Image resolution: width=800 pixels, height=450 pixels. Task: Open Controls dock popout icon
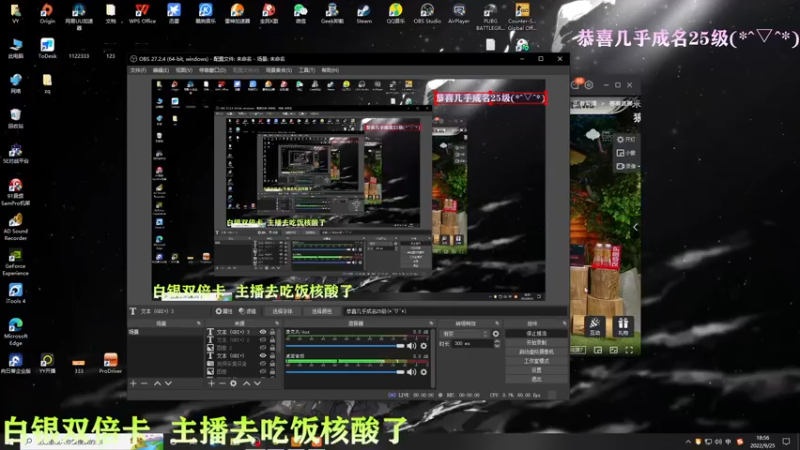pyautogui.click(x=564, y=323)
